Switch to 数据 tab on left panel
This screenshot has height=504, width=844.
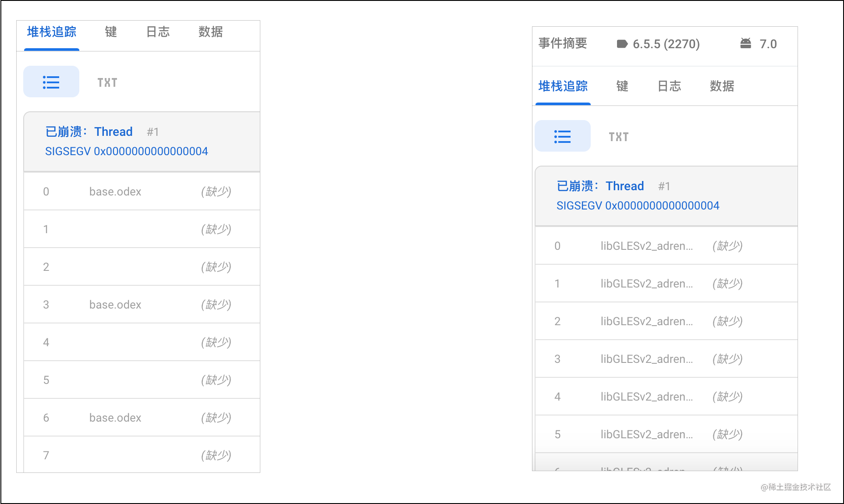coord(211,32)
